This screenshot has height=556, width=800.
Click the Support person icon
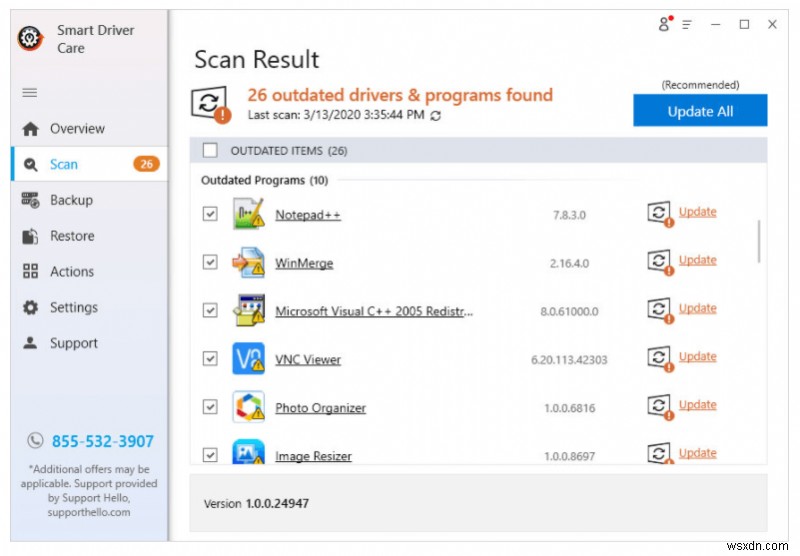31,343
